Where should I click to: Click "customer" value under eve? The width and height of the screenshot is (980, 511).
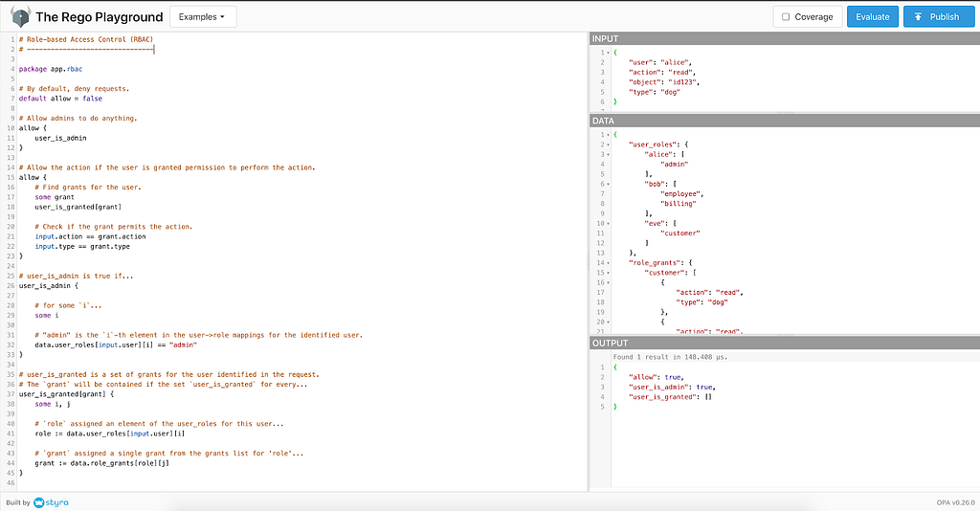tap(680, 233)
